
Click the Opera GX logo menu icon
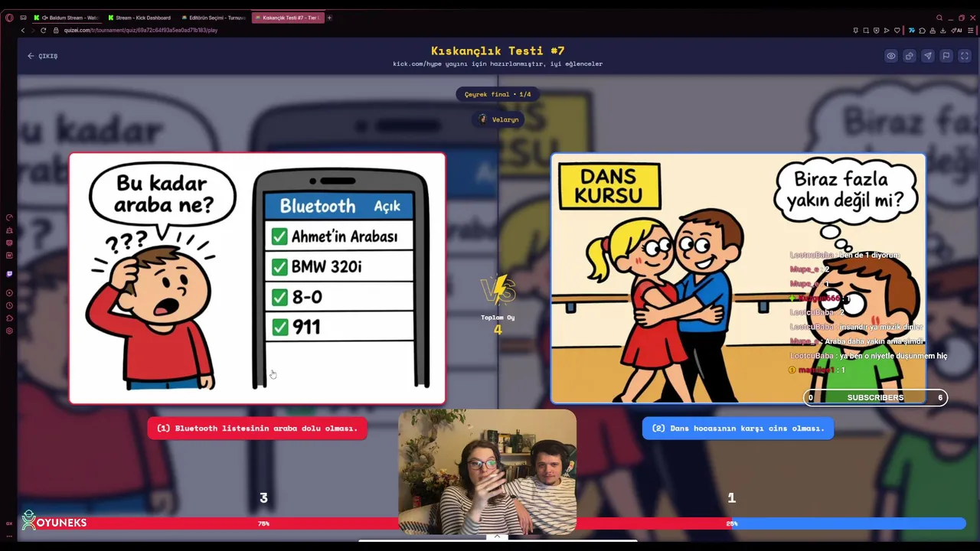point(9,18)
